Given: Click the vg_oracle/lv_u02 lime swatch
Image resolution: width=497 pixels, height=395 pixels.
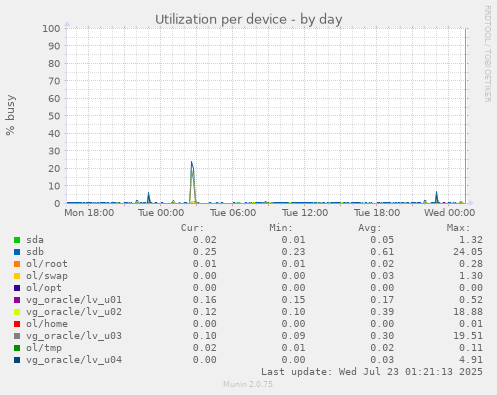Looking at the screenshot, I should pos(17,312).
